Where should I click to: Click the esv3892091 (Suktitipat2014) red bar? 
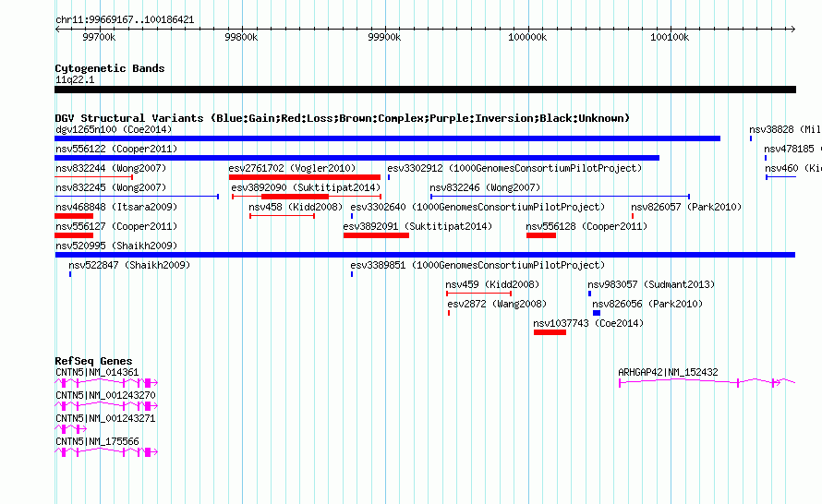coord(377,235)
